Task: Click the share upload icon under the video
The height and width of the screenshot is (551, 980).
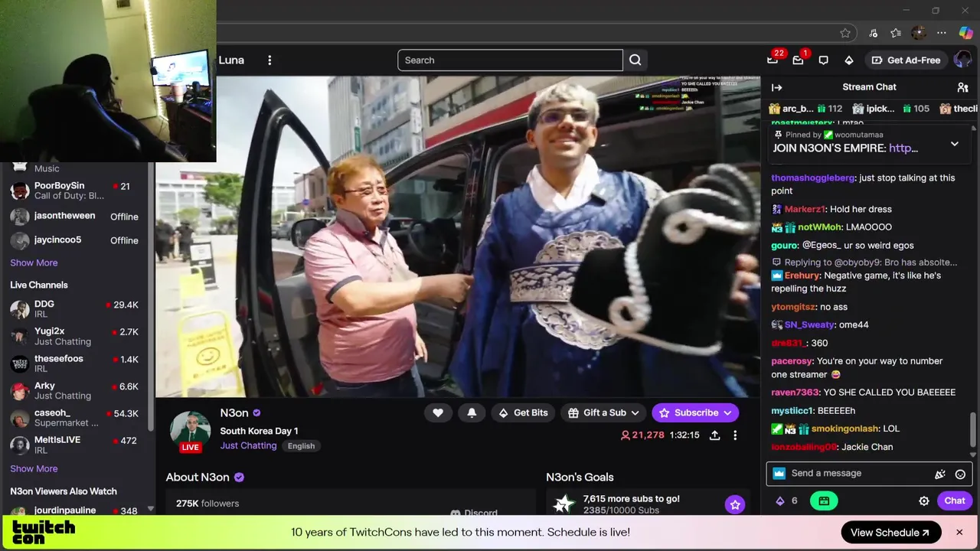Action: pyautogui.click(x=714, y=435)
